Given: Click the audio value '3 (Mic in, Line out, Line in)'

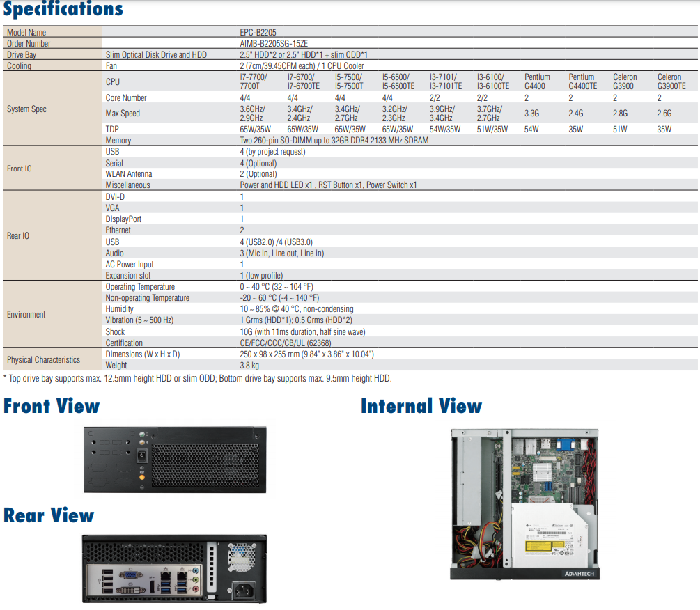Looking at the screenshot, I should click(281, 253).
